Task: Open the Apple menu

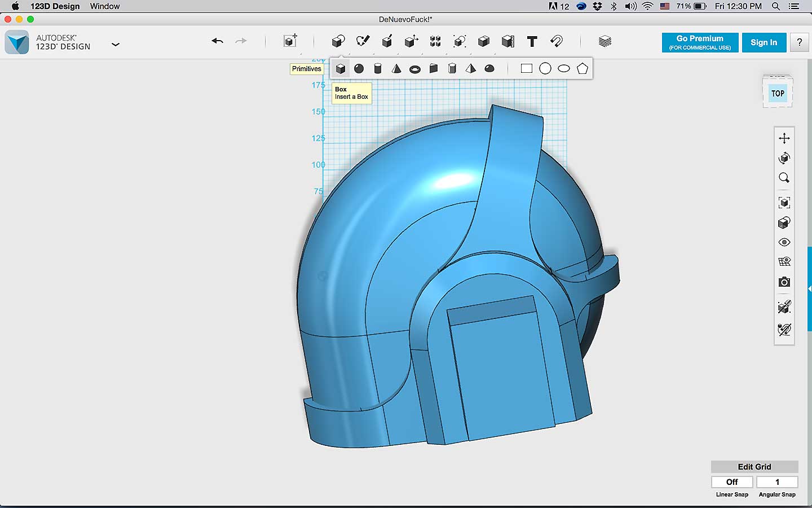Action: [x=15, y=6]
